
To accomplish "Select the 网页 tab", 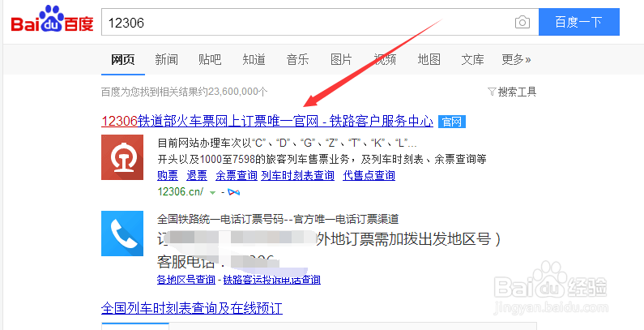I will [x=123, y=59].
